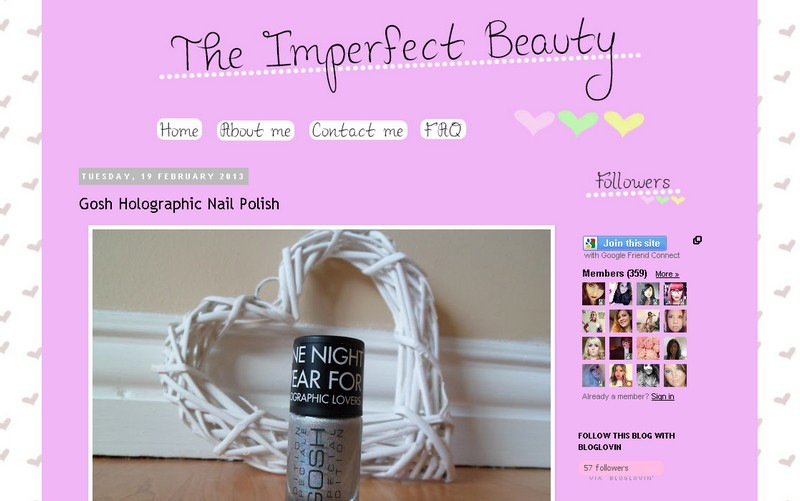This screenshot has height=501, width=800.
Task: Open the Gosh Holographic Nail Polish post title
Action: point(179,204)
